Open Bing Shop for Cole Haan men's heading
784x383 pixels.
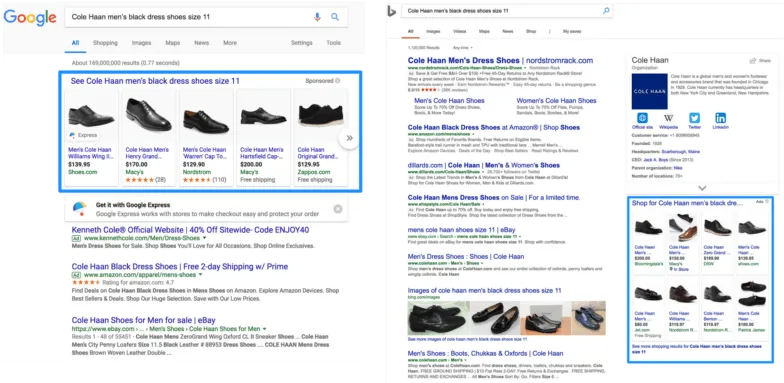687,203
